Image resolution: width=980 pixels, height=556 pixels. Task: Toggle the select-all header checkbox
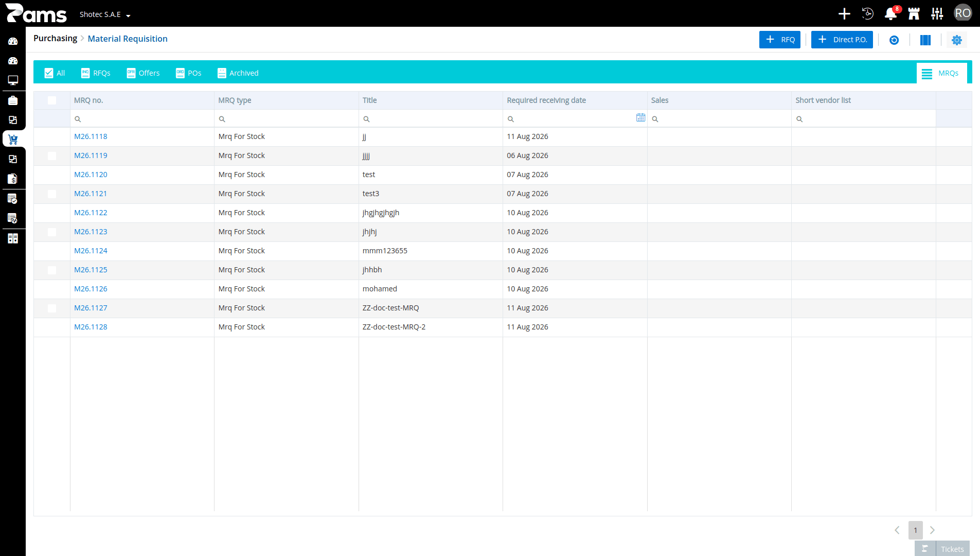[x=52, y=100]
